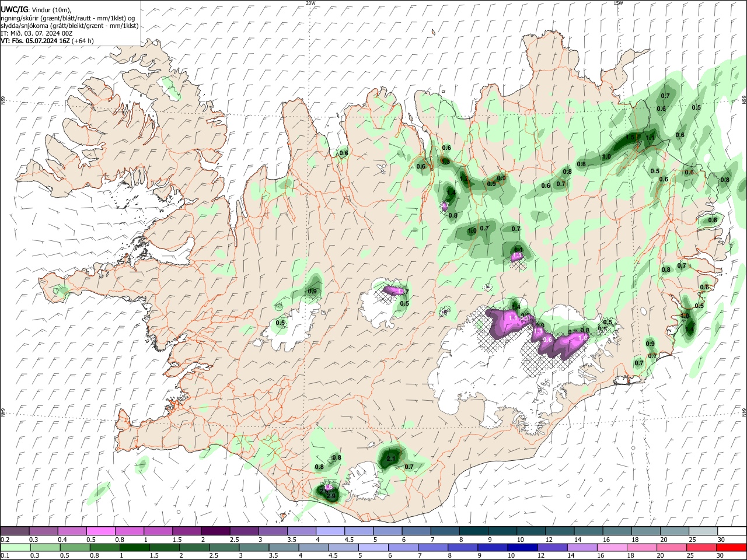Pick the top-row swatch labeled 6
Image resolution: width=747 pixels, height=560 pixels.
(416, 531)
